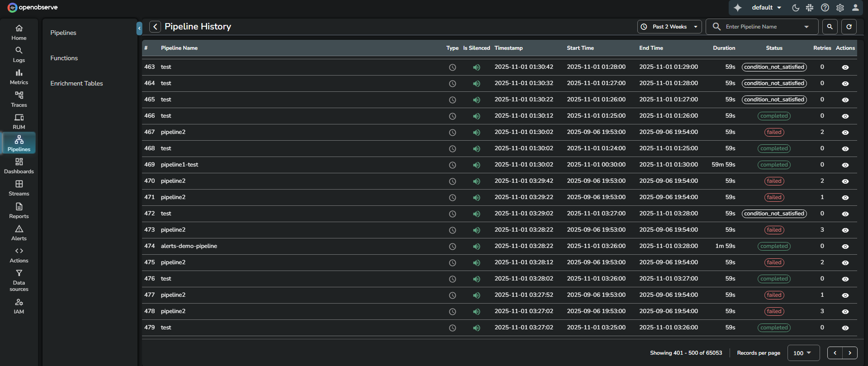Click the silenced speaker icon in row 465
This screenshot has width=868, height=366.
tap(476, 100)
